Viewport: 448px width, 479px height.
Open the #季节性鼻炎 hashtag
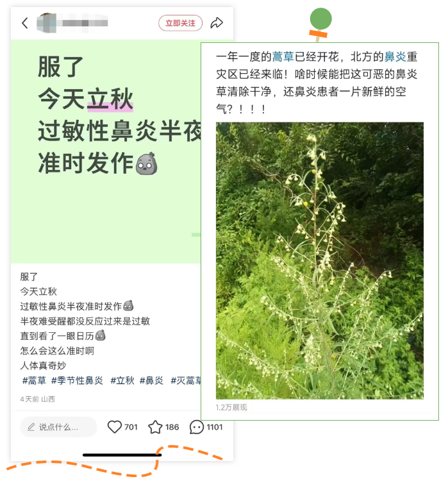coord(77,380)
